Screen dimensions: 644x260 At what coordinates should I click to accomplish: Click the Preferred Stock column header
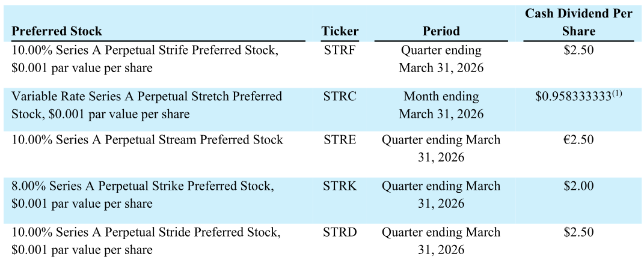[x=57, y=31]
